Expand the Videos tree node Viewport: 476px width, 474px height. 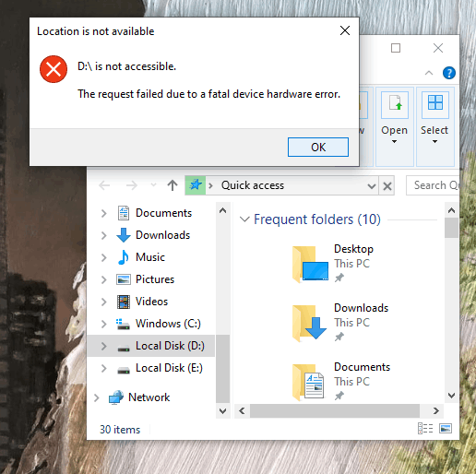pos(103,302)
